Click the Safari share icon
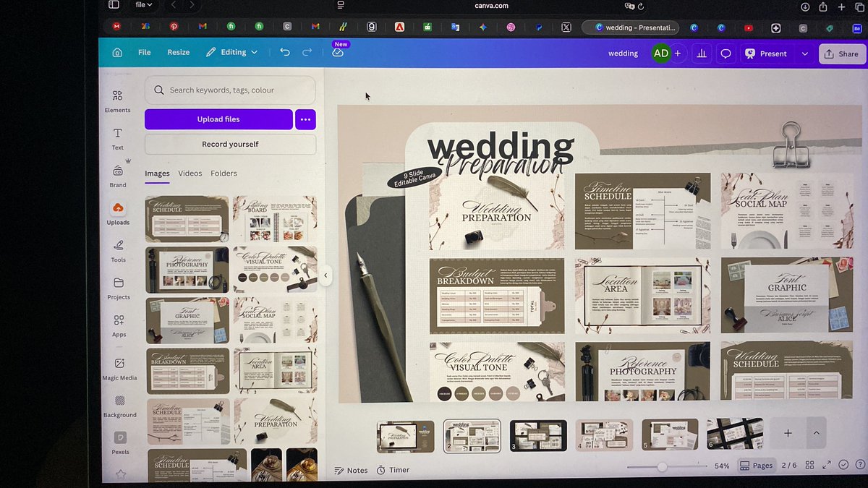The image size is (868, 488). click(x=823, y=6)
